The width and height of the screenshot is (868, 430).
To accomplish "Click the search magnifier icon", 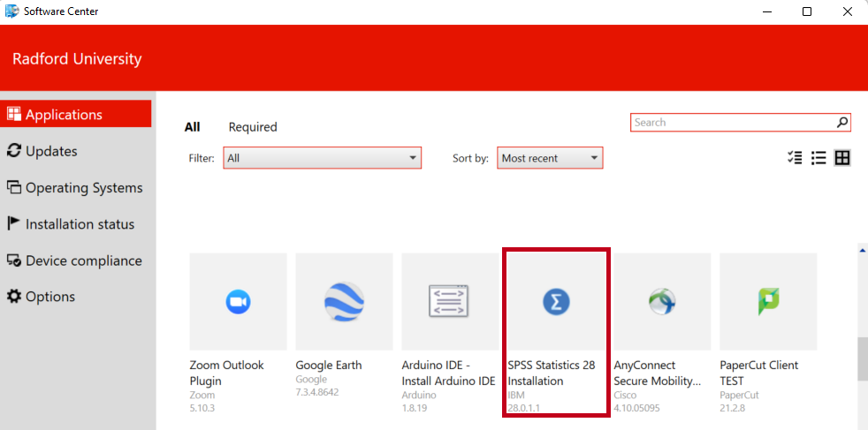I will pos(842,123).
